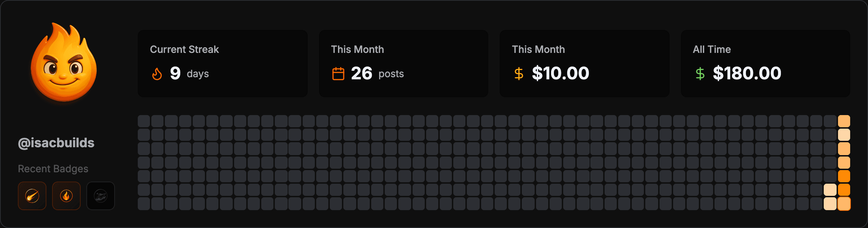The image size is (868, 228).
Task: Click the bottom-left empty heatmap cell
Action: coord(144,204)
